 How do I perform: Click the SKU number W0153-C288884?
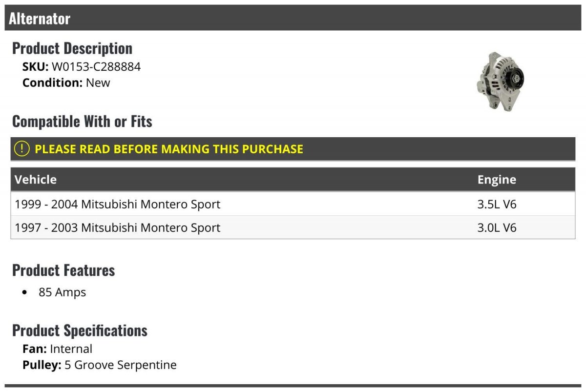[x=96, y=67]
